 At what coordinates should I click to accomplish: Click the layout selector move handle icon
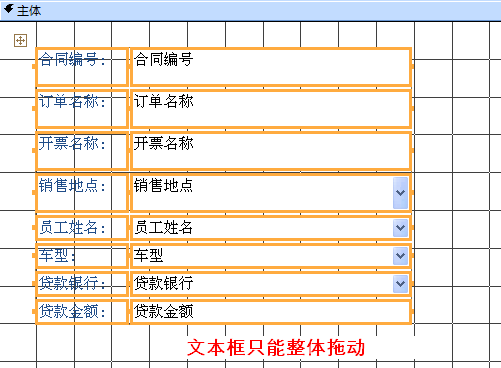[20, 41]
